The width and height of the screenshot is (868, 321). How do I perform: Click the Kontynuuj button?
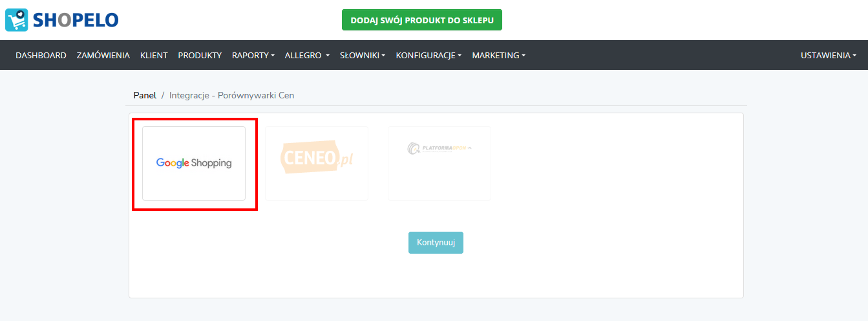(x=436, y=243)
